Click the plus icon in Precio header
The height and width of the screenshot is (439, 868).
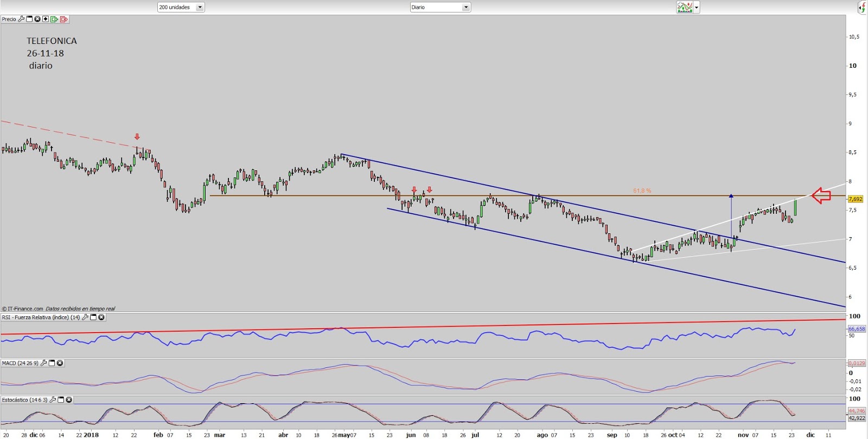point(46,19)
